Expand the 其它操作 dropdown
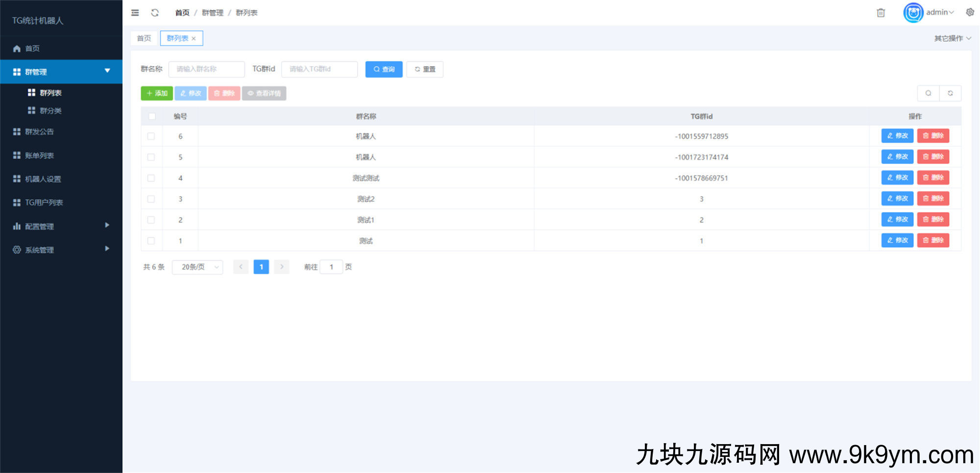This screenshot has width=980, height=473. point(952,38)
